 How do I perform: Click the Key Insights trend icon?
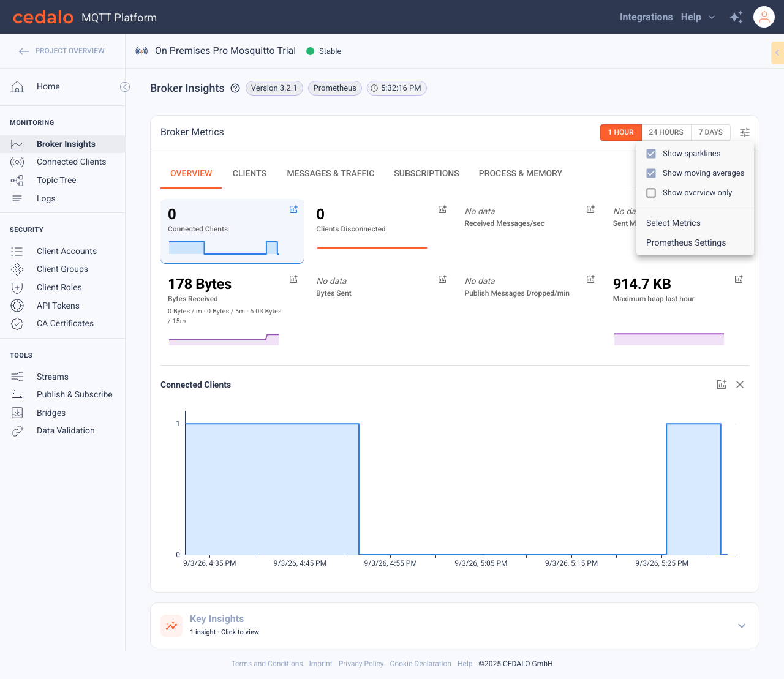coord(171,626)
